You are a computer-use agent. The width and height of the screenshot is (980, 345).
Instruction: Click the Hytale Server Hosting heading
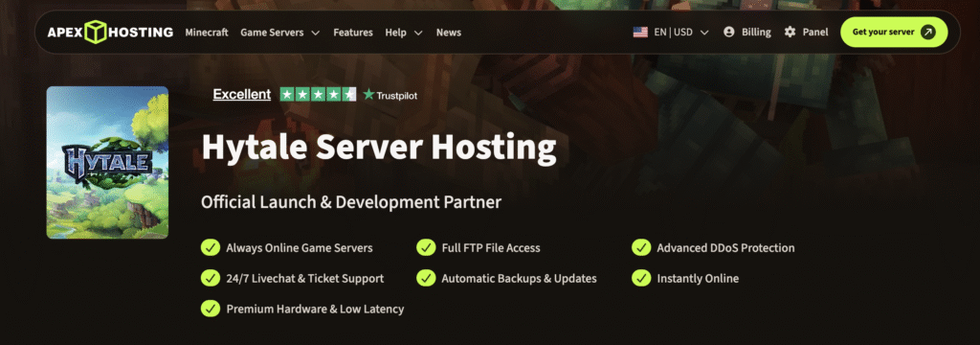pyautogui.click(x=379, y=148)
